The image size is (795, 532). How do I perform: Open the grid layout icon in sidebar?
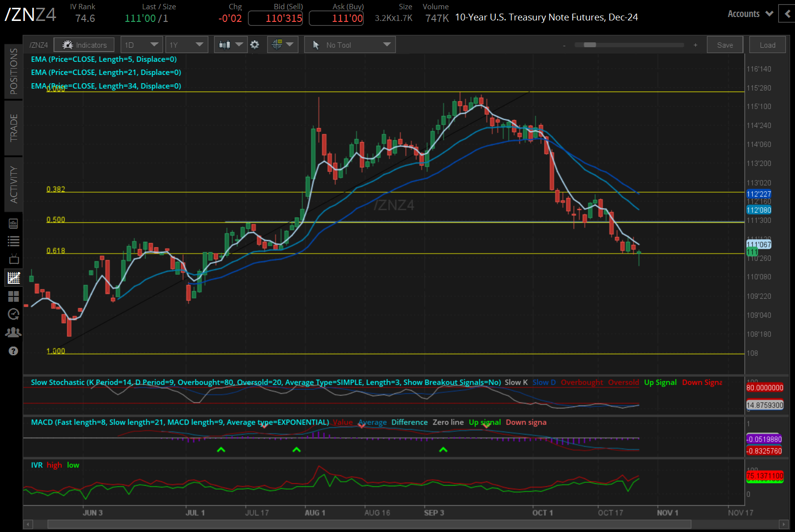tap(13, 296)
